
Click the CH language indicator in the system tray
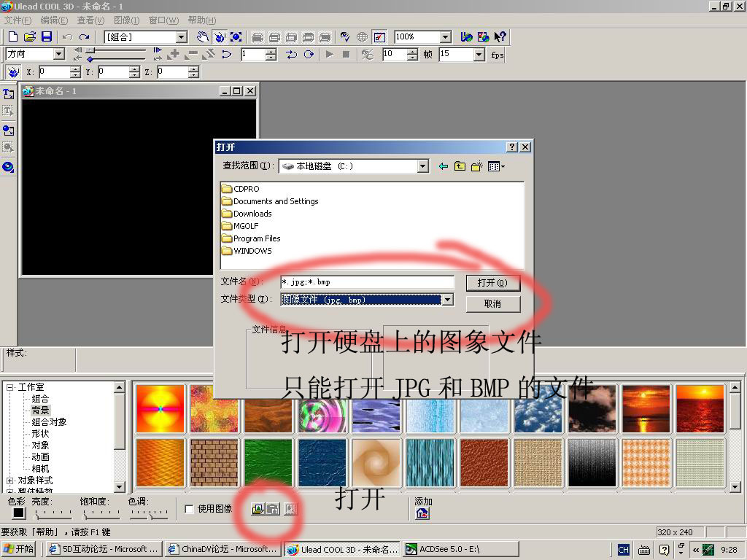tap(623, 550)
